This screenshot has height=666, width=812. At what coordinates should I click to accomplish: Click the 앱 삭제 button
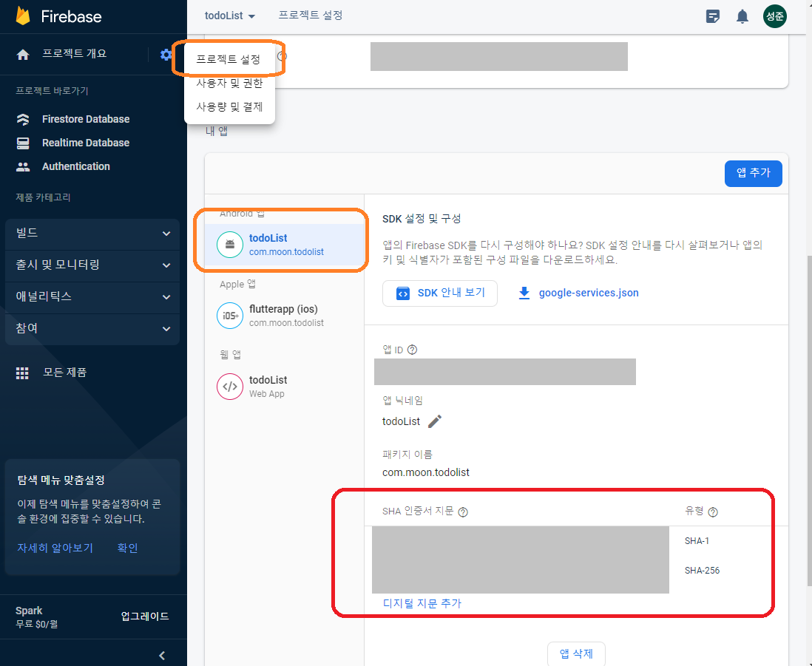click(x=576, y=653)
